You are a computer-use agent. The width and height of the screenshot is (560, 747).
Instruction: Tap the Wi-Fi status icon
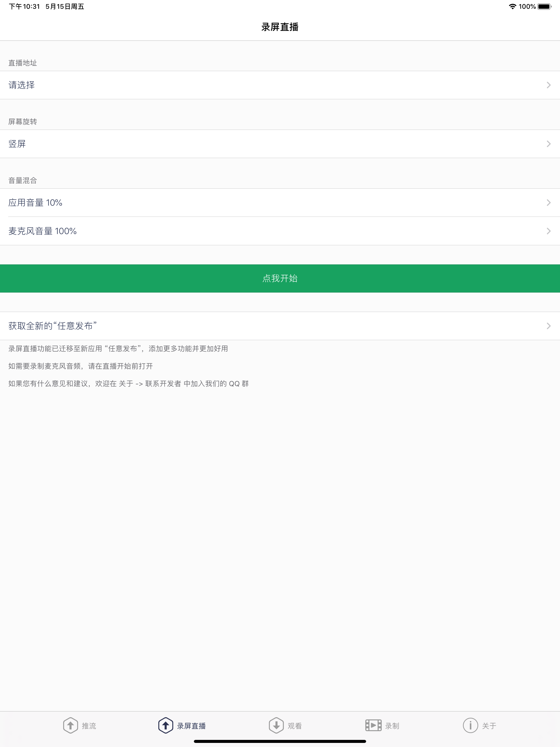click(x=512, y=6)
